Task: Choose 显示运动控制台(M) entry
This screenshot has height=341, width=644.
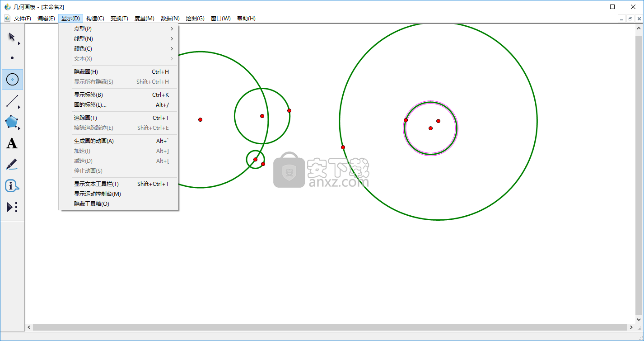Action: [x=118, y=194]
